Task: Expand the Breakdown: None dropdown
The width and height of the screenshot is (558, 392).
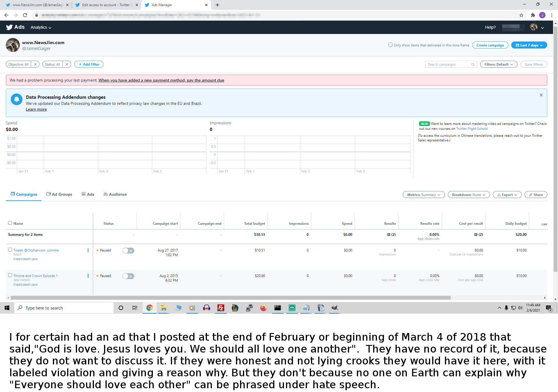Action: point(468,195)
